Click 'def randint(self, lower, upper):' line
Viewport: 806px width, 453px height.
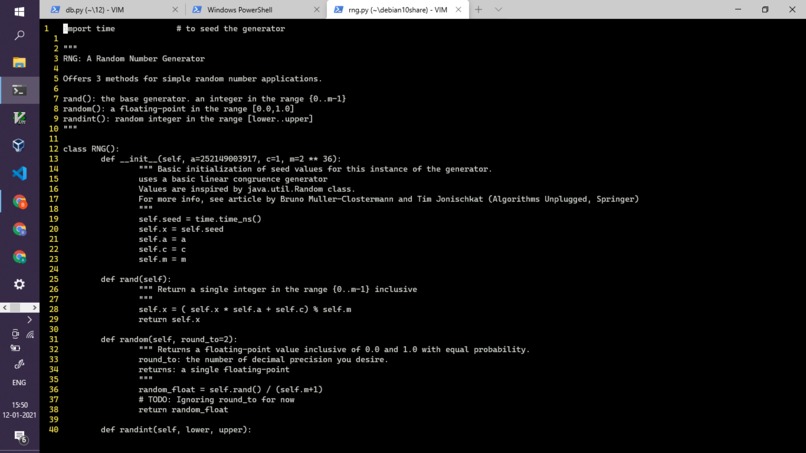(x=176, y=430)
